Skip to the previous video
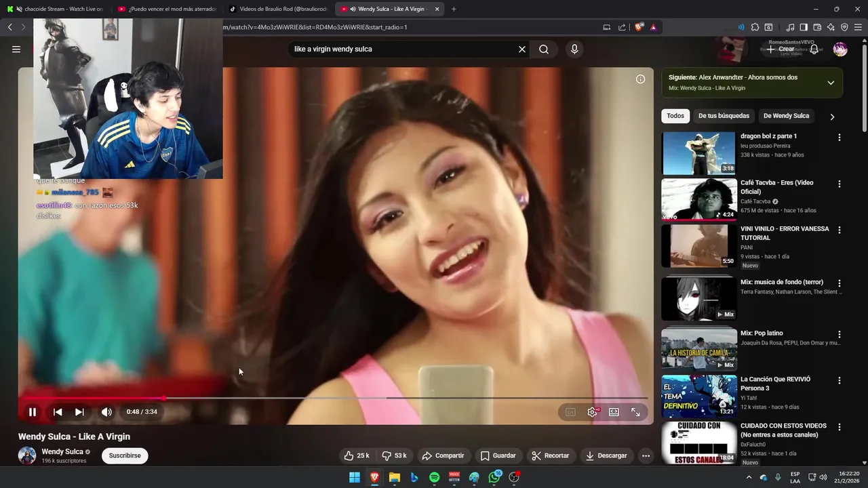Image resolution: width=868 pixels, height=488 pixels. [58, 412]
